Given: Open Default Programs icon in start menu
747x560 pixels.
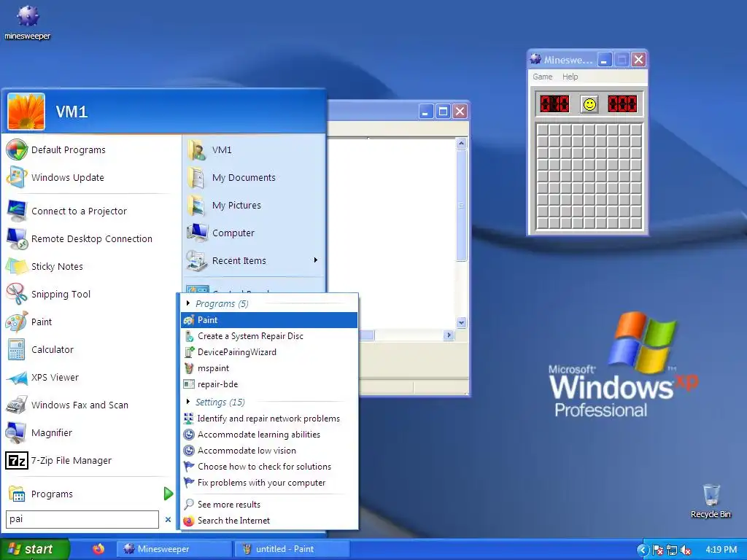Looking at the screenshot, I should [17, 149].
